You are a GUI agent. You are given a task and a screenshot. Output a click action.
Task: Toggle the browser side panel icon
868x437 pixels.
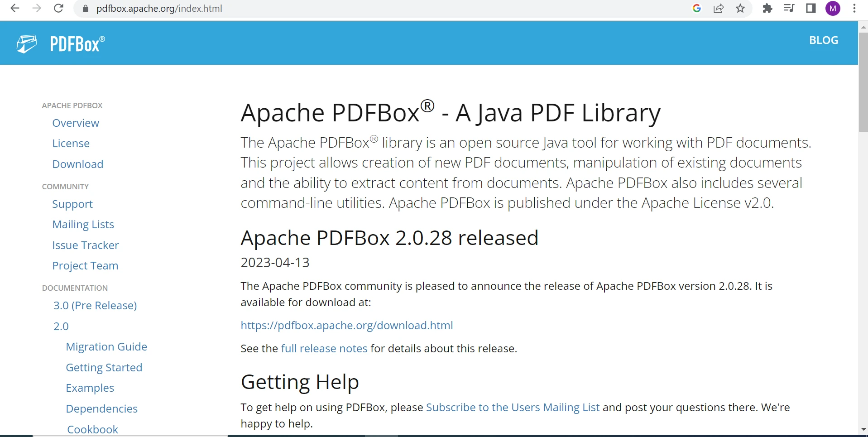[811, 8]
